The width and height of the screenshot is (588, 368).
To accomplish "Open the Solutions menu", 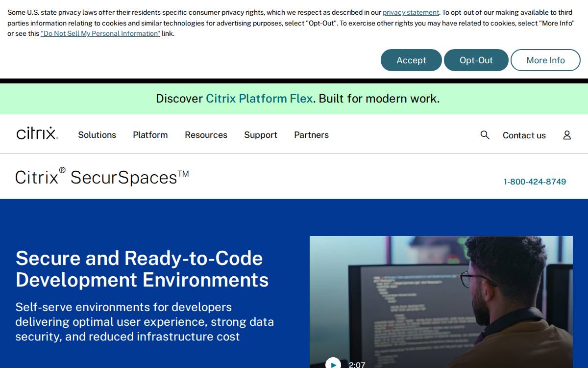I will [97, 135].
